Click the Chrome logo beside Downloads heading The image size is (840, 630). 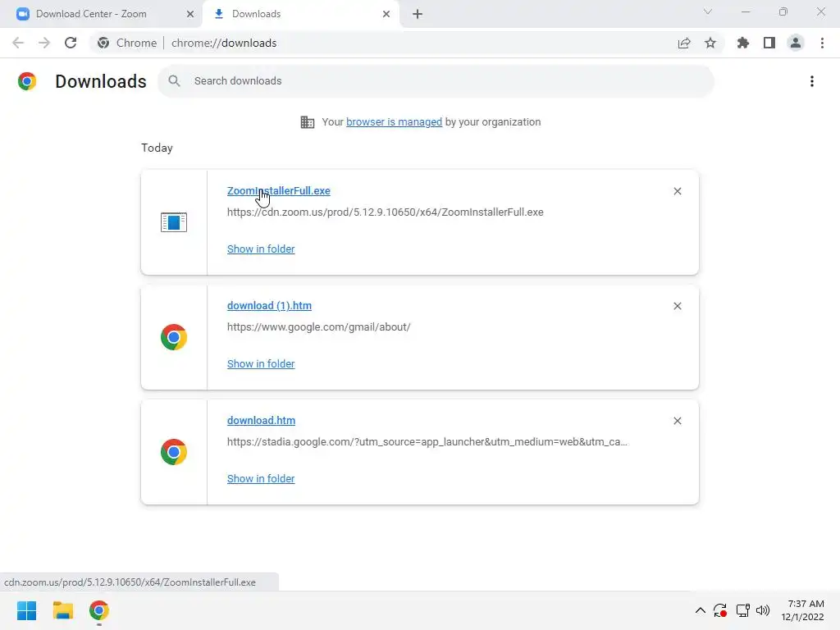[x=27, y=81]
